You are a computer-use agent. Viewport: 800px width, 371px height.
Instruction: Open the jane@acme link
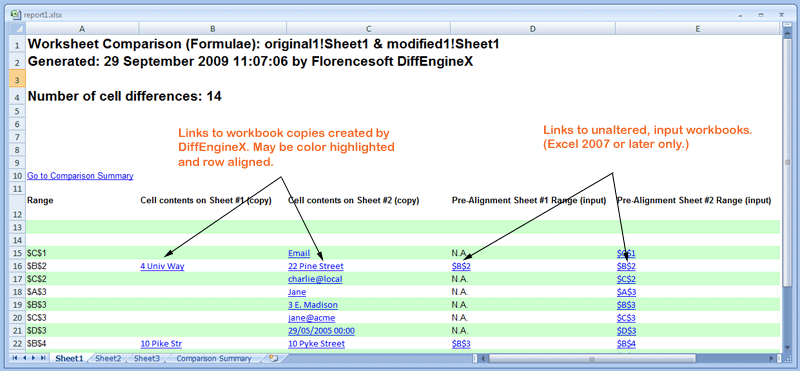(x=311, y=318)
